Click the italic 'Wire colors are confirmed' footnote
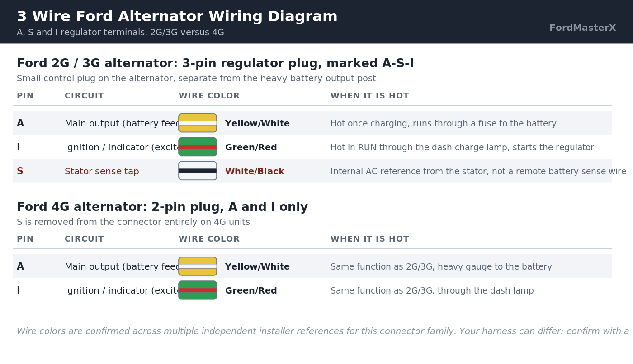Screen dimensions: 633x364 click(325, 331)
